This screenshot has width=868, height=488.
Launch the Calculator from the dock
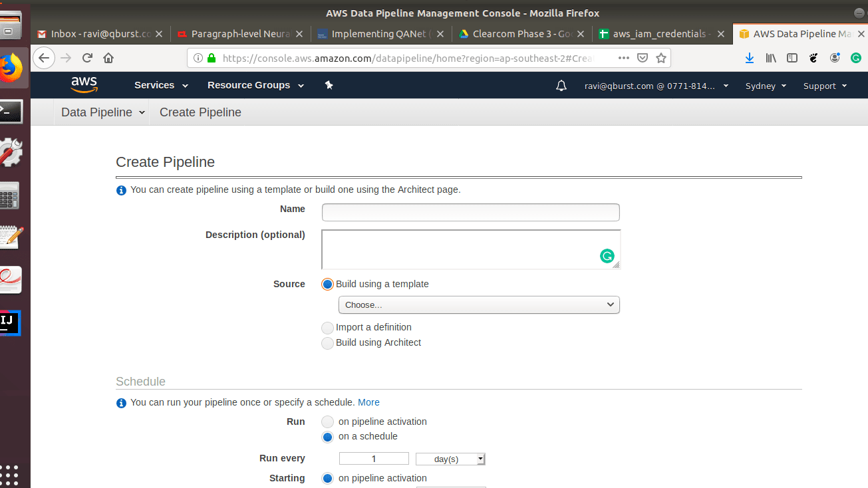click(9, 195)
